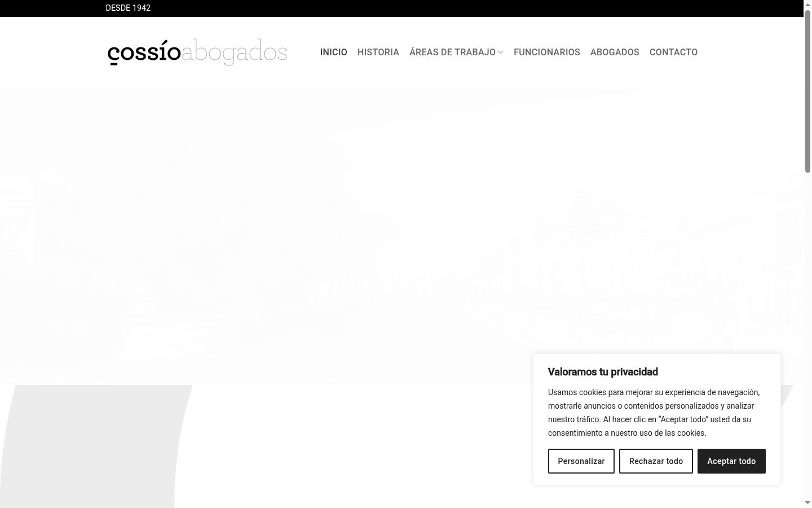The width and height of the screenshot is (812, 508).
Task: Click the scroll up arrow of the page scrollbar
Action: pos(807,5)
